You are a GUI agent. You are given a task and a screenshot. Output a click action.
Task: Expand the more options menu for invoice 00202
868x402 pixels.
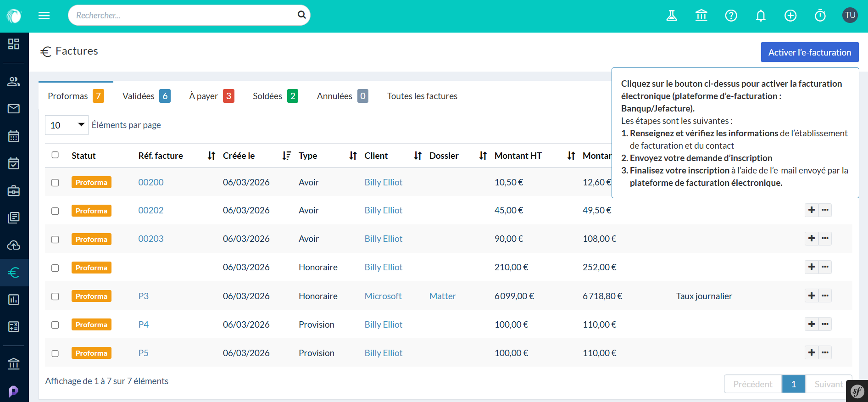825,210
